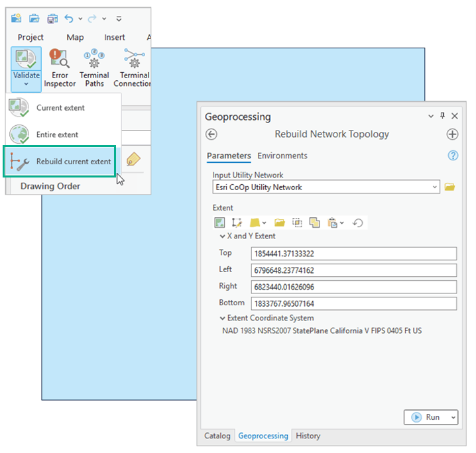
Task: Open the clipboard extent dropdown arrow
Action: tap(342, 223)
